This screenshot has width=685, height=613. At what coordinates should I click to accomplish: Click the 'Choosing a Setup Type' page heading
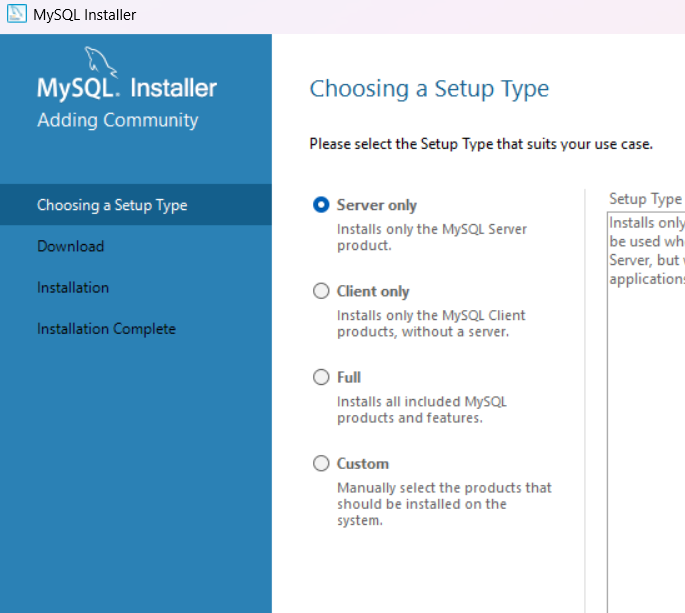click(429, 89)
